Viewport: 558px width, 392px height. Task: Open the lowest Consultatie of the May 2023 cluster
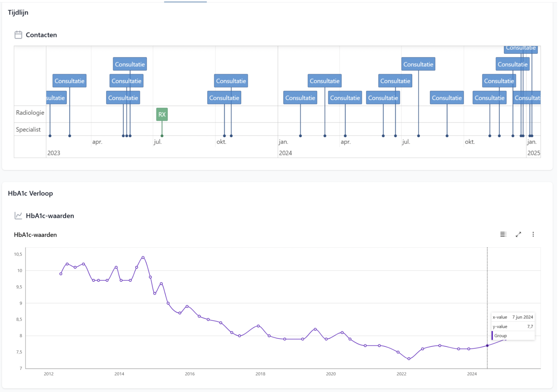(x=123, y=98)
